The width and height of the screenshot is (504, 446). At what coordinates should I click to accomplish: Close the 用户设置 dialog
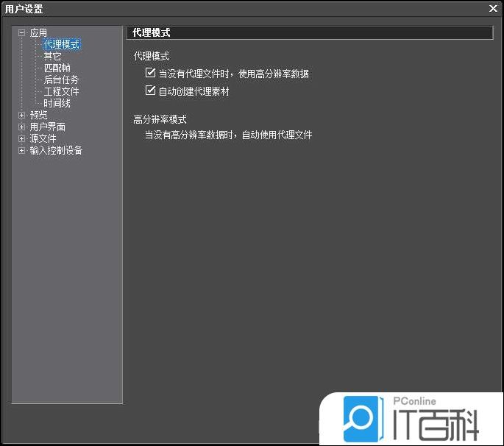(493, 9)
